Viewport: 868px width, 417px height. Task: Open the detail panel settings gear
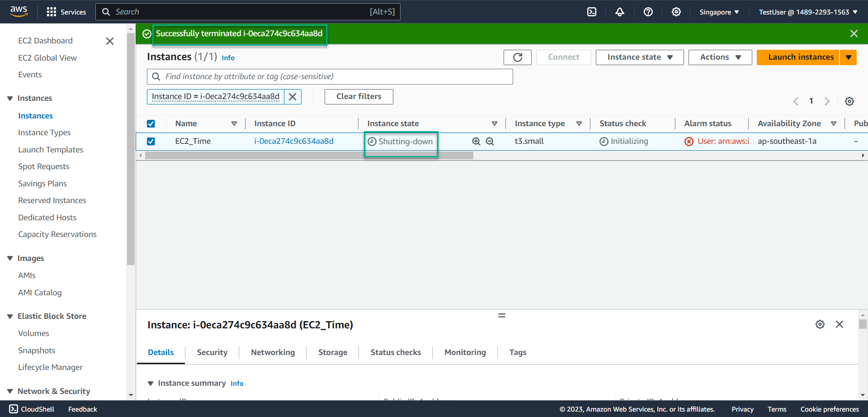[x=820, y=324]
